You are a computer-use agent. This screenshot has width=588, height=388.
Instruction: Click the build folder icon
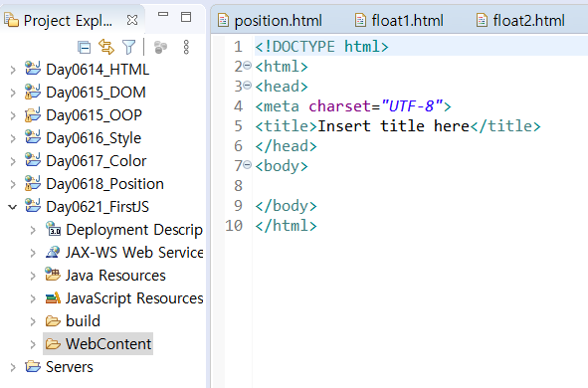click(x=53, y=321)
